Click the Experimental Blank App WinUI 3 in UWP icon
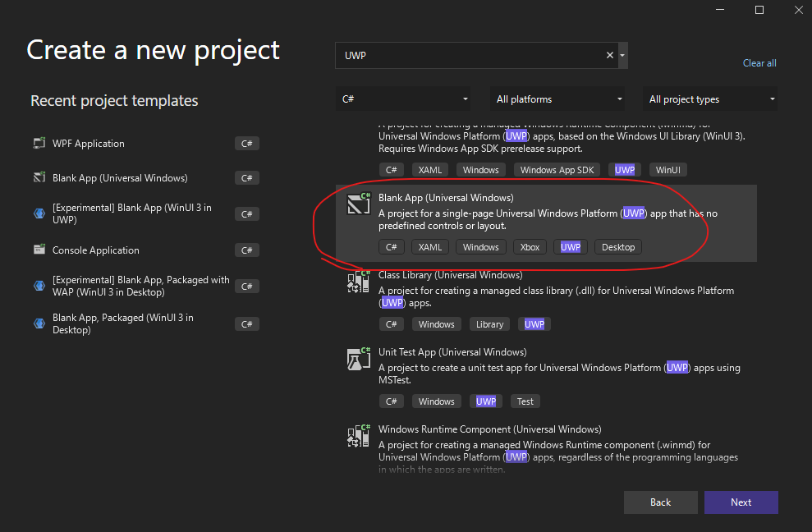 39,213
